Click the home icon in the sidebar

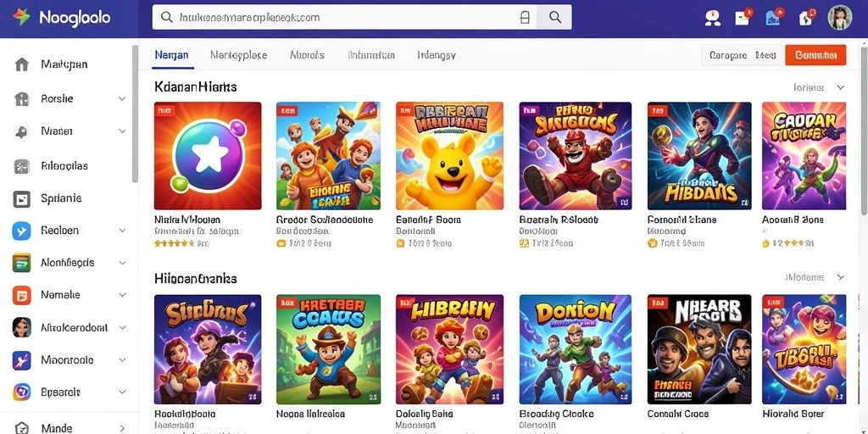[x=21, y=64]
